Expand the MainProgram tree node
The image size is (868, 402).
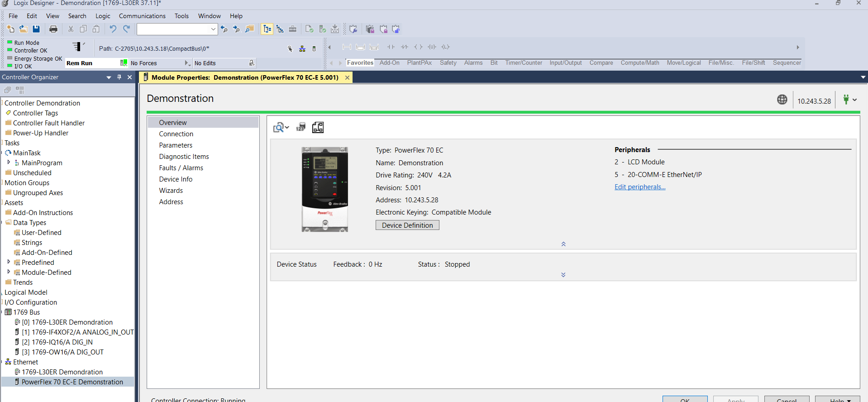click(x=9, y=163)
